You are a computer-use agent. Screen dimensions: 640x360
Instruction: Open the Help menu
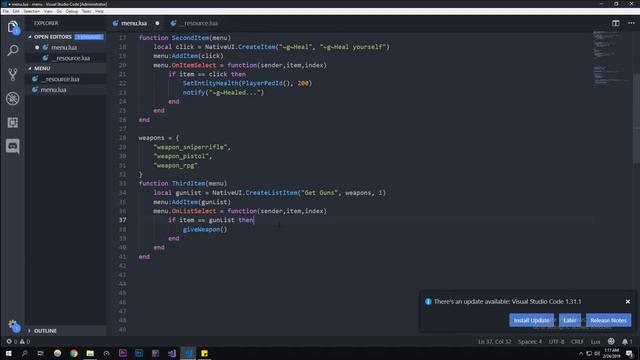(x=99, y=11)
